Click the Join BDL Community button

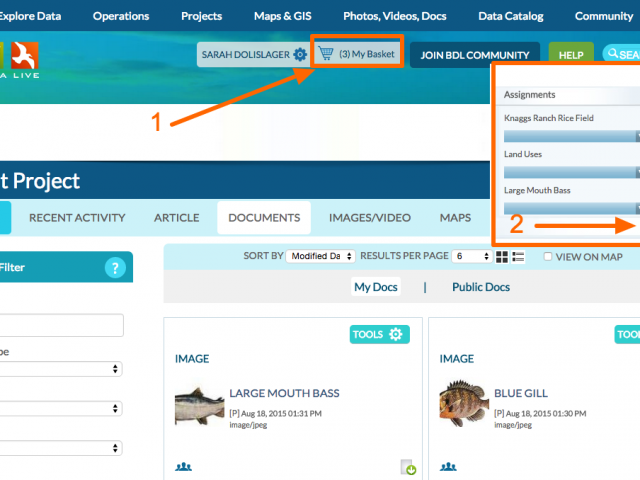pyautogui.click(x=475, y=55)
